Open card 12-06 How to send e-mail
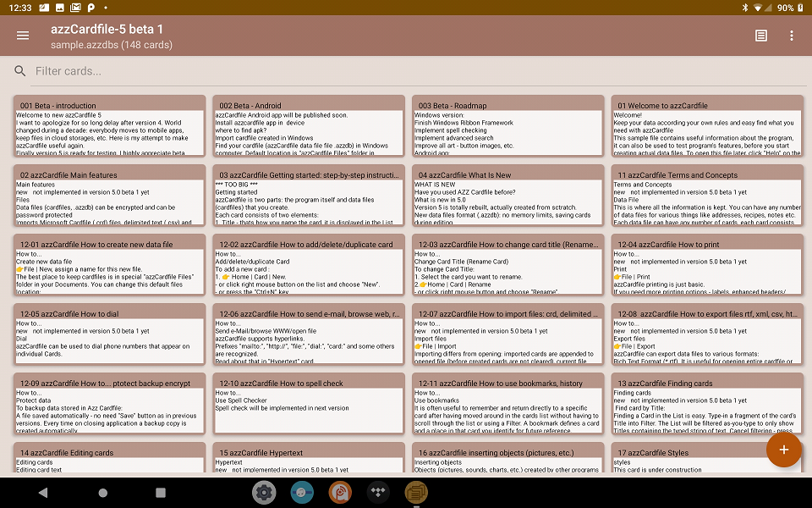 (309, 334)
